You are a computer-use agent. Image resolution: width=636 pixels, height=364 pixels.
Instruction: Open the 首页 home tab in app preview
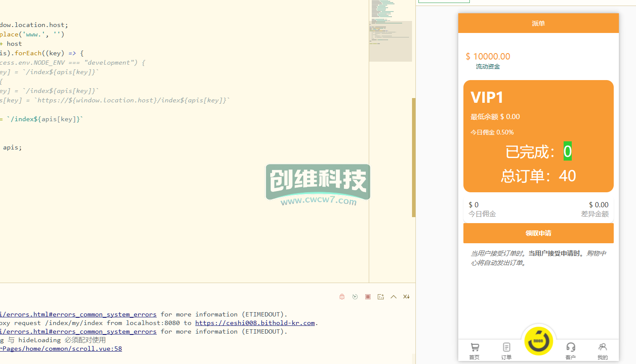tap(475, 351)
